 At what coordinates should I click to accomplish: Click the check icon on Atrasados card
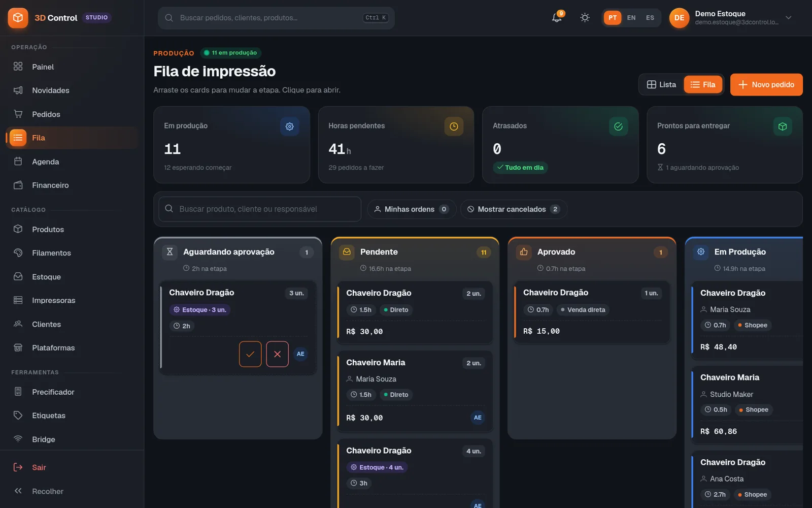[x=618, y=126]
